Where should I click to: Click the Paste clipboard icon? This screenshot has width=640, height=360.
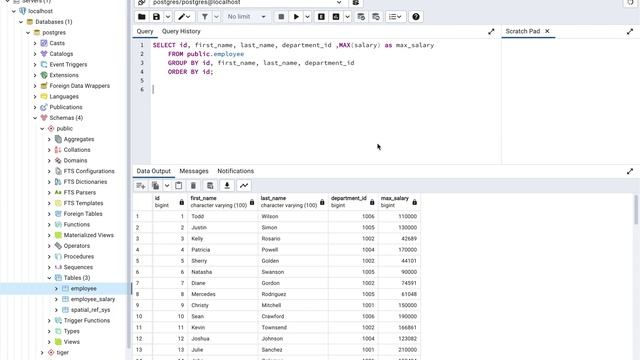pos(178,186)
